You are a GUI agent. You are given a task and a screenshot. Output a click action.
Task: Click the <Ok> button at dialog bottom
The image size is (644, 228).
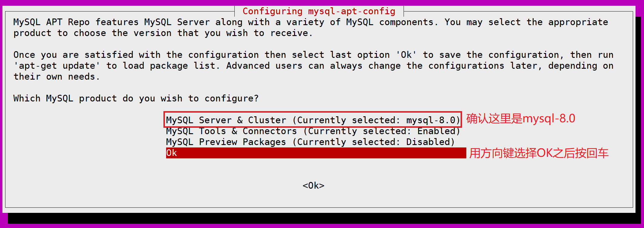tap(314, 185)
